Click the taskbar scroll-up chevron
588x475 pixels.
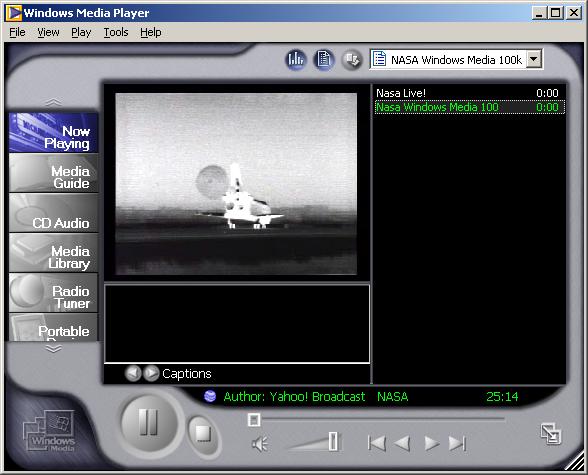coord(54,102)
